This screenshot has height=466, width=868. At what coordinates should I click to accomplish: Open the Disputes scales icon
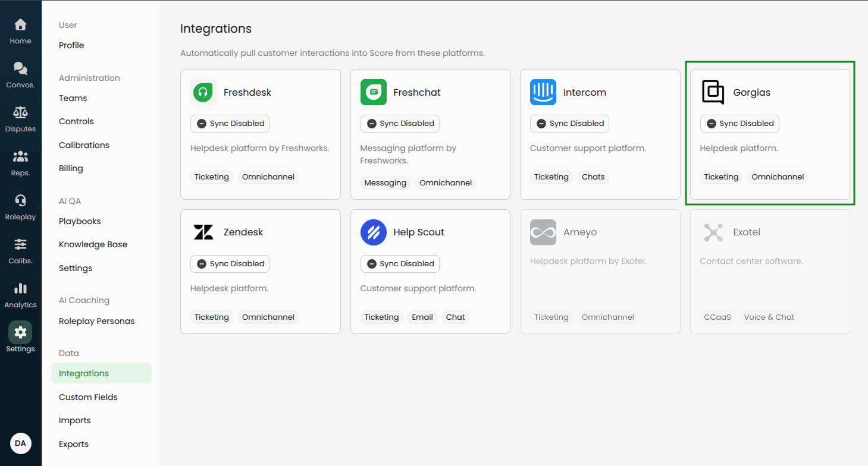[x=20, y=113]
